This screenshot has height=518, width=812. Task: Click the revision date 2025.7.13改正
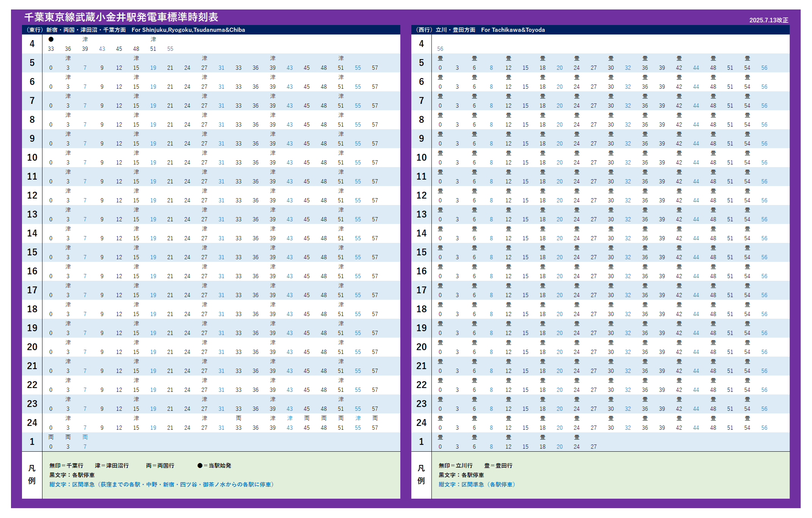point(768,20)
